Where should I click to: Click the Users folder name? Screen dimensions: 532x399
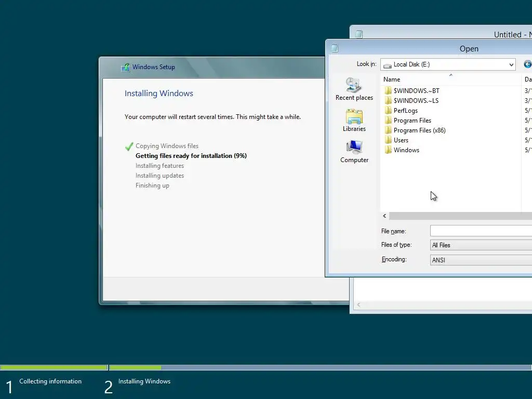(x=401, y=140)
